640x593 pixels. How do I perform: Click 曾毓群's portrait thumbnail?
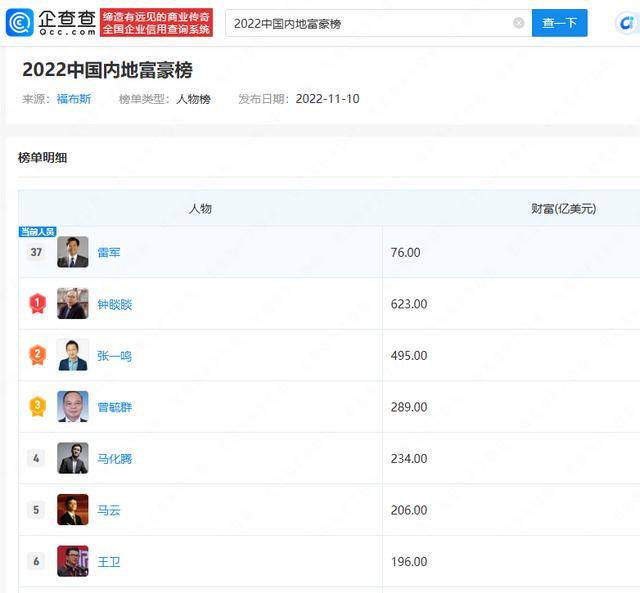(73, 406)
